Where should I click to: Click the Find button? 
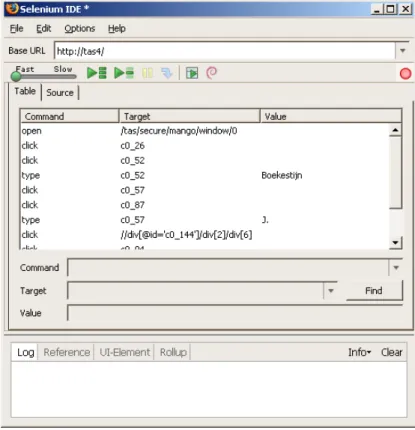[374, 291]
